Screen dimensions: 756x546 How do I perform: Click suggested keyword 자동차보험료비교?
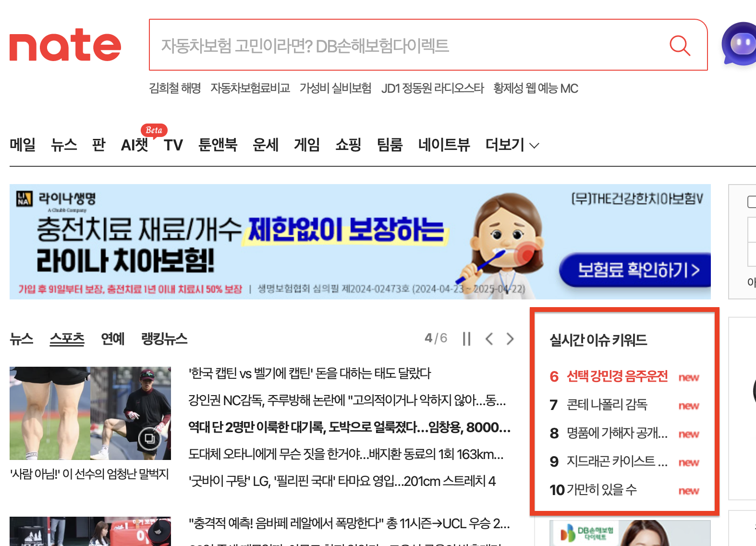coord(250,88)
